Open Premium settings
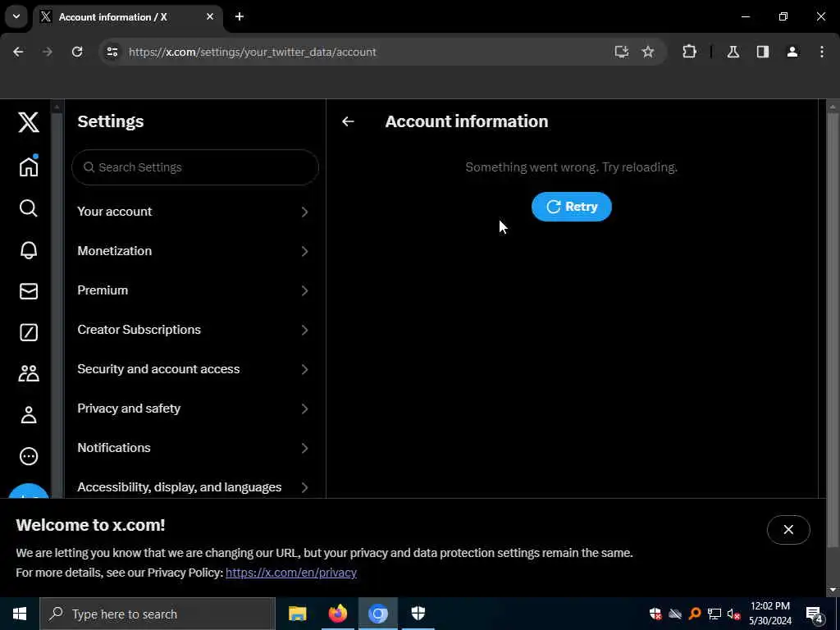This screenshot has width=840, height=630. pyautogui.click(x=194, y=290)
